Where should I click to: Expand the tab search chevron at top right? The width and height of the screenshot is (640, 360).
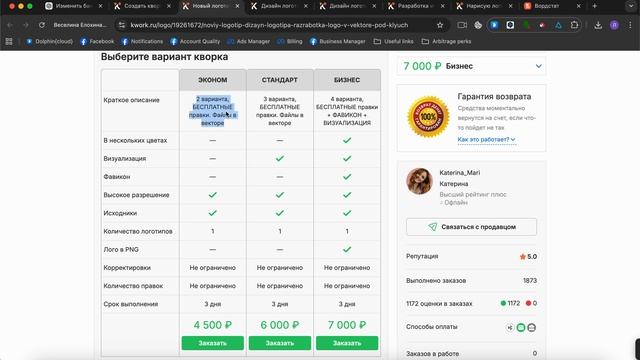click(x=631, y=6)
